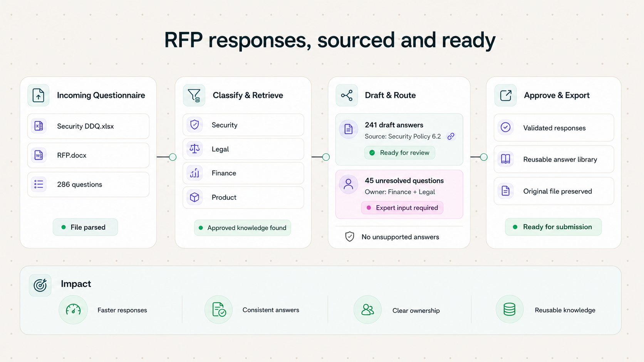Click the connector node between Classify and Draft & Route

[326, 157]
